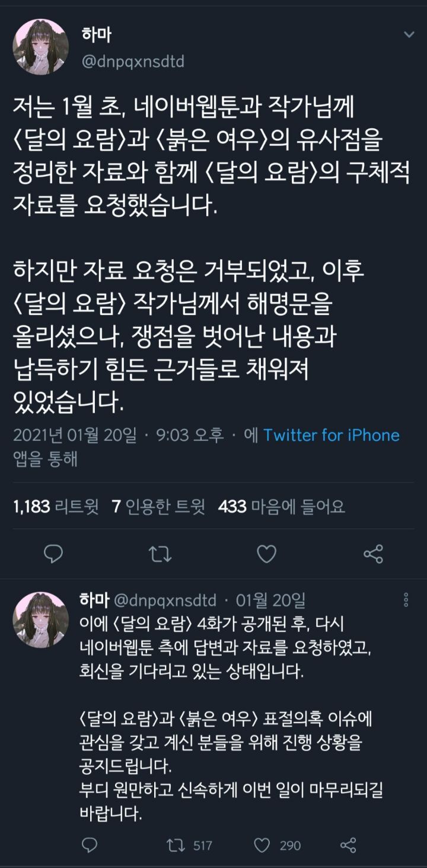This screenshot has width=427, height=868.
Task: Tap the retweet icon under the main tweet
Action: (x=160, y=554)
